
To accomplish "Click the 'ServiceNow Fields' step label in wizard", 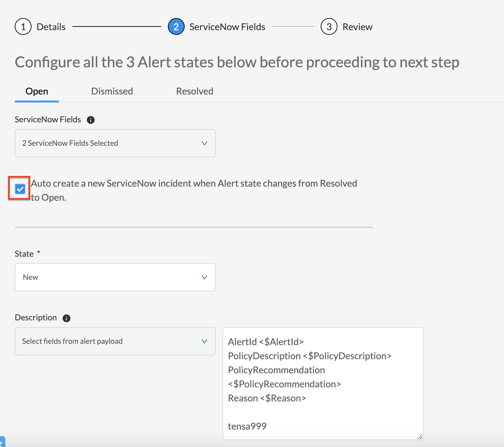I will (227, 27).
